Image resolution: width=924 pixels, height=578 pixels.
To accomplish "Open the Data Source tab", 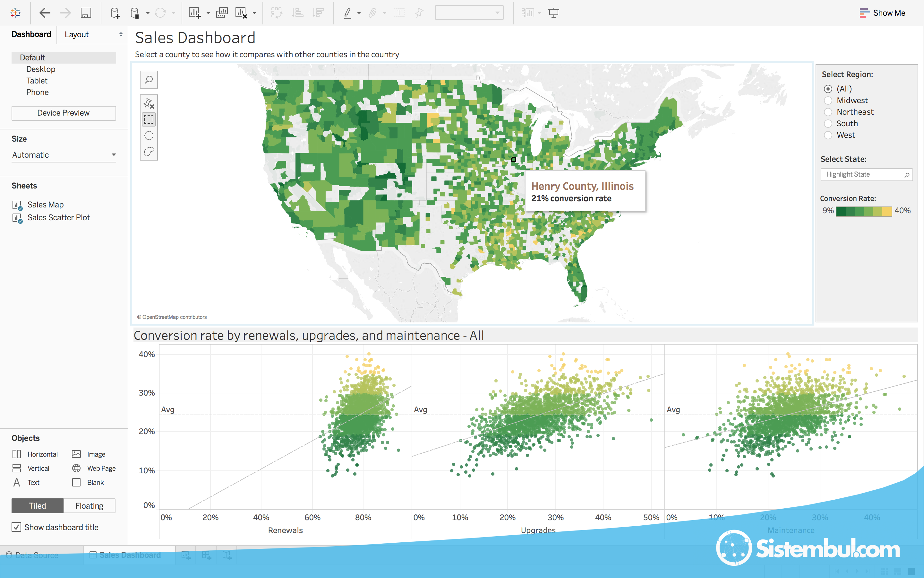I will click(33, 555).
